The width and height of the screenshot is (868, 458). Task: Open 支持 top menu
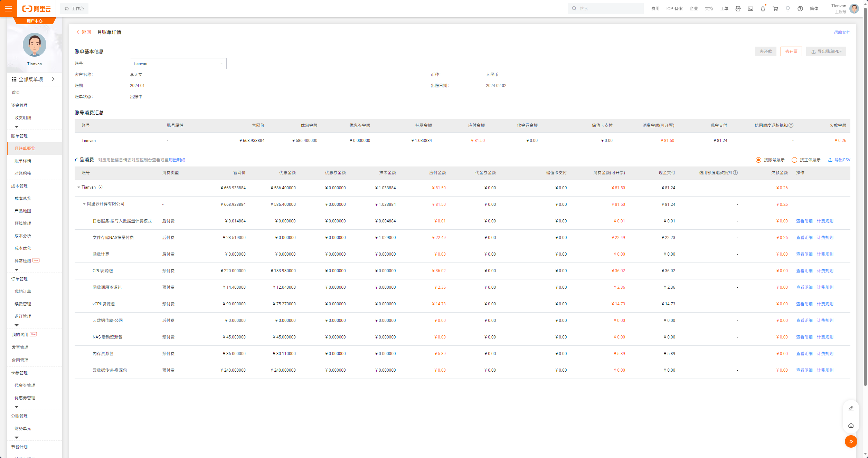pos(709,9)
